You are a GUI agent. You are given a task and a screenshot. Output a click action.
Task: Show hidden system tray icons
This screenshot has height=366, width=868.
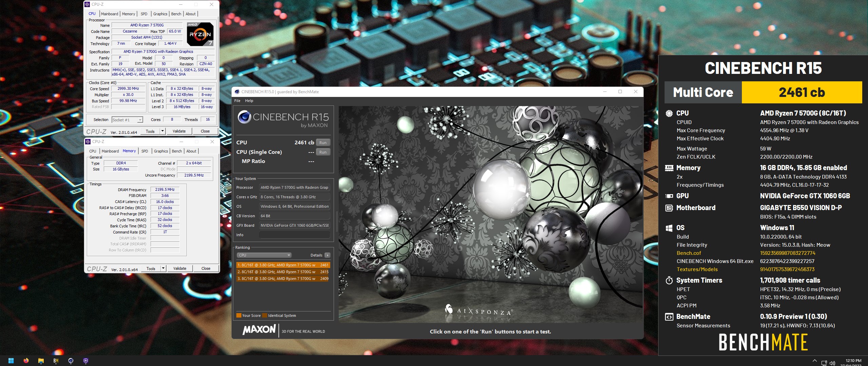tap(815, 361)
